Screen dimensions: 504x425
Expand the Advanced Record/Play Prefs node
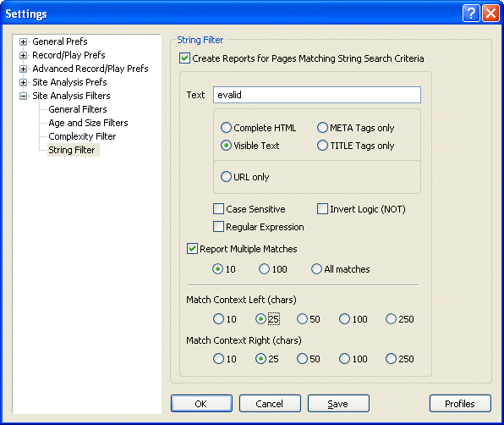tap(23, 69)
